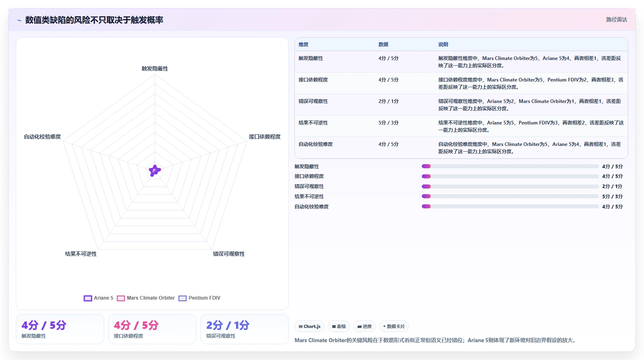Click the Chart.js tag chip

point(309,326)
